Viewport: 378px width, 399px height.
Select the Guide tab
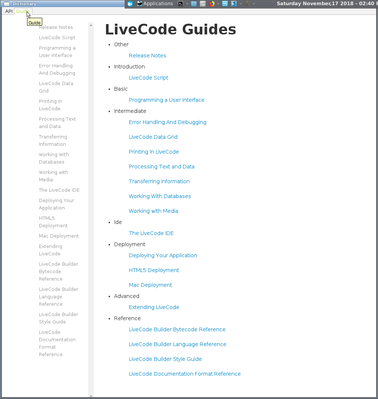tap(23, 11)
